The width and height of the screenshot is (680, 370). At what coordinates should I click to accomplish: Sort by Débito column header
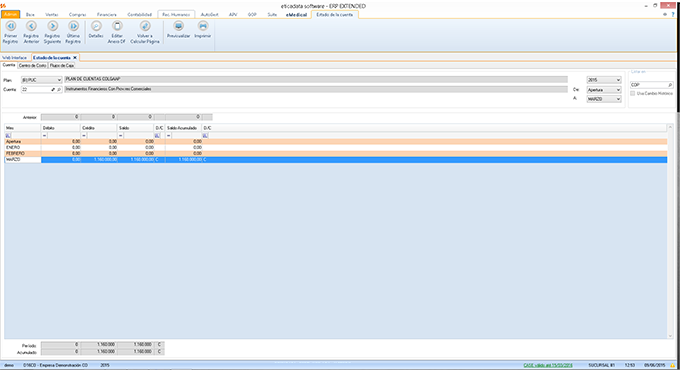point(61,128)
